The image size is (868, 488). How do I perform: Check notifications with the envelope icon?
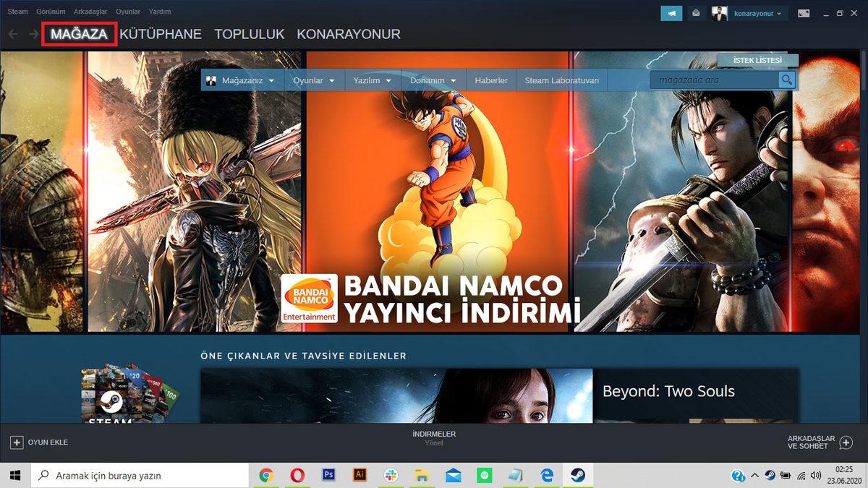[x=695, y=12]
